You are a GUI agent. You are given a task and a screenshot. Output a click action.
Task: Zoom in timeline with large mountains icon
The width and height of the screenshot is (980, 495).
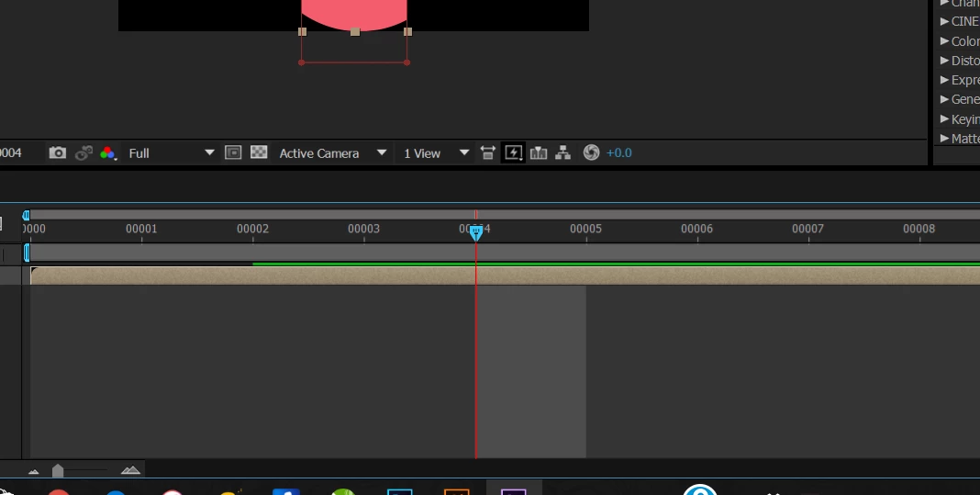coord(130,470)
